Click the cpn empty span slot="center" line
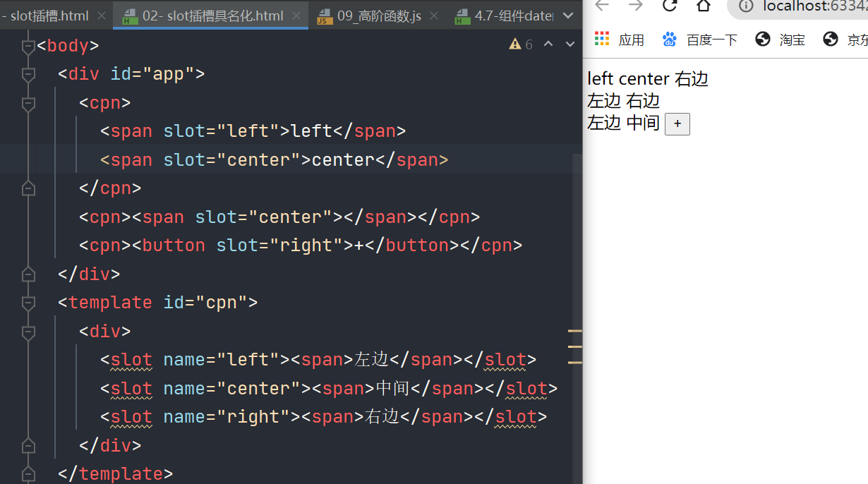Viewport: 868px width, 484px height. [x=279, y=217]
